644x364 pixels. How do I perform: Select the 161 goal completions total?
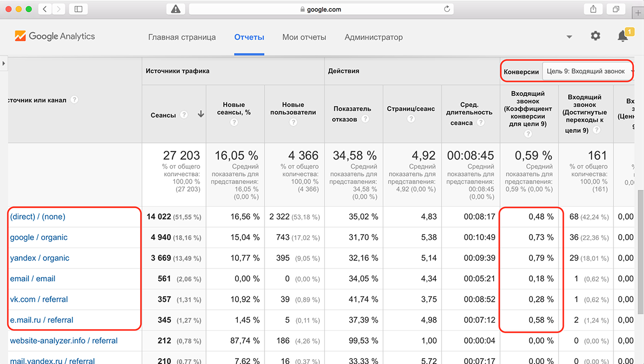[597, 156]
